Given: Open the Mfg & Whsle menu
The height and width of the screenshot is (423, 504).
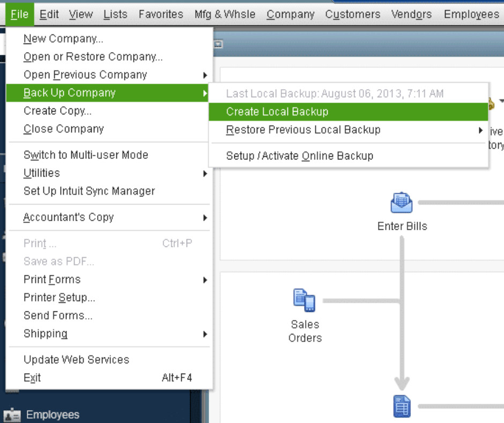Looking at the screenshot, I should (225, 14).
